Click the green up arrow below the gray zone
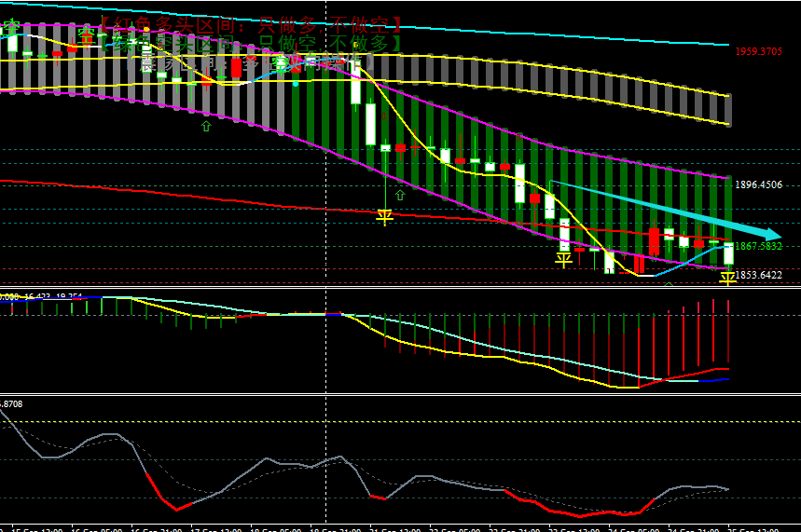This screenshot has height=532, width=801. point(206,126)
